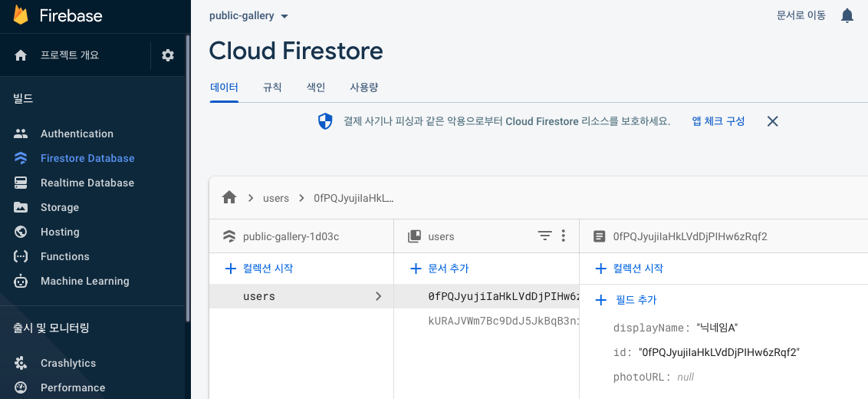
Task: Click plus icon beside 문서 추가
Action: (416, 269)
